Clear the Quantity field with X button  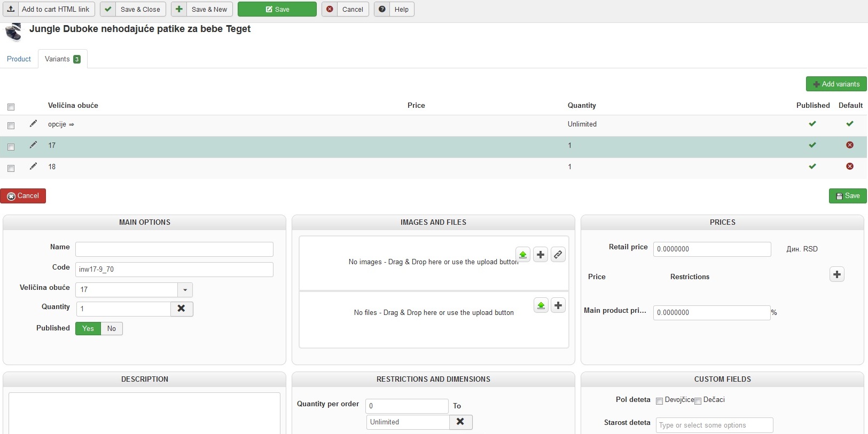pyautogui.click(x=182, y=309)
